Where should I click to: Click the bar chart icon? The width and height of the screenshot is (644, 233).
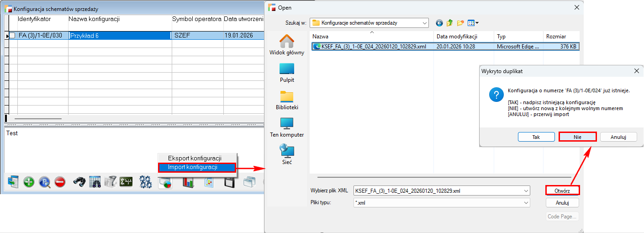pyautogui.click(x=188, y=182)
